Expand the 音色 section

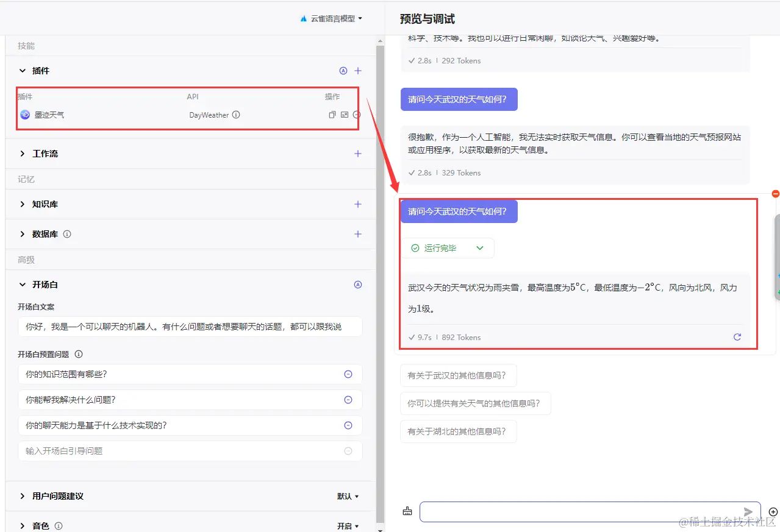23,526
